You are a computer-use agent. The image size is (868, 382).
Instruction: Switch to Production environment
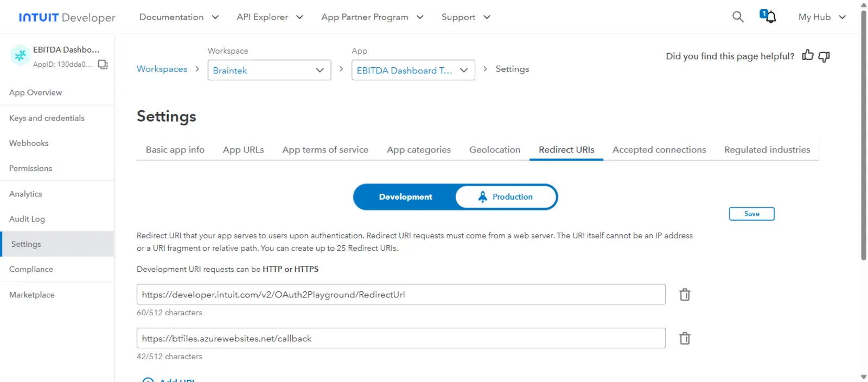tap(506, 197)
